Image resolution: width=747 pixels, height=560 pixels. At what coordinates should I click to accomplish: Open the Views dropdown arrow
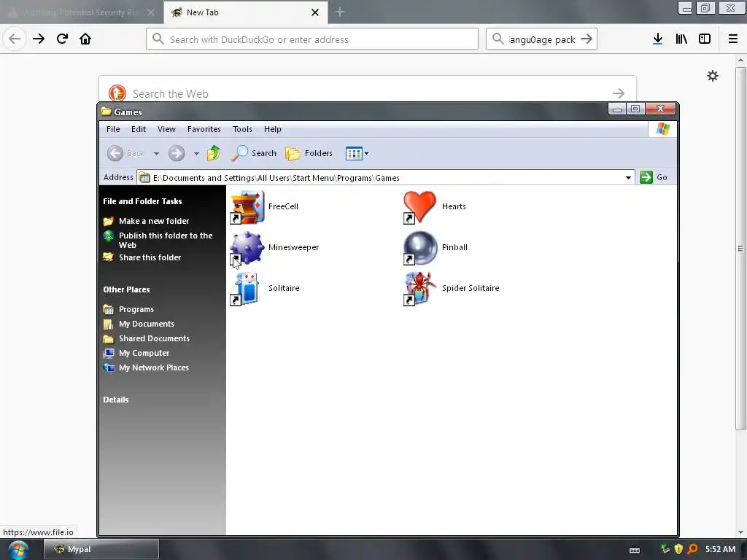click(366, 154)
